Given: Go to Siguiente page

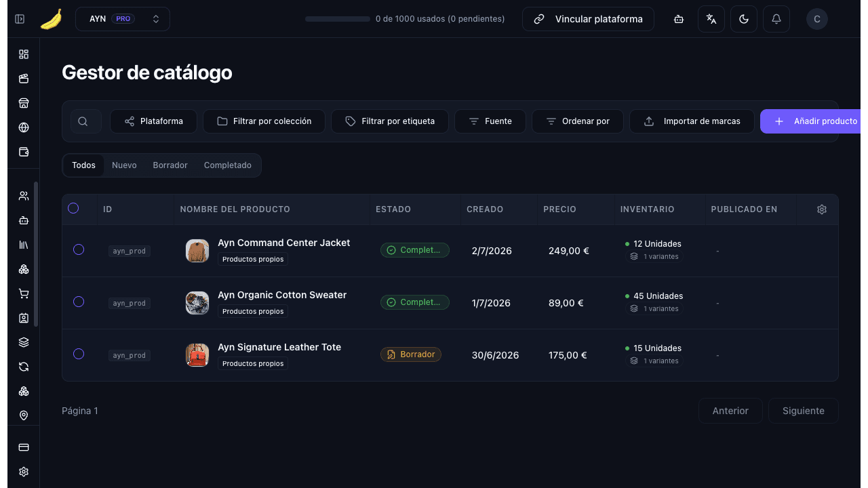Looking at the screenshot, I should (x=804, y=411).
